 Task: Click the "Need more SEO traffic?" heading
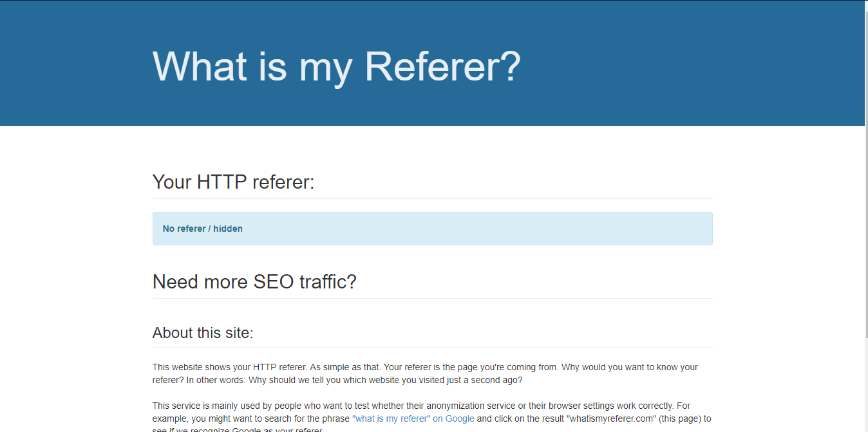click(x=254, y=282)
